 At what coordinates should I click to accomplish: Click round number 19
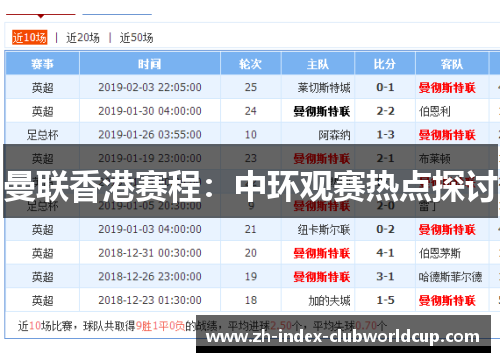251,277
